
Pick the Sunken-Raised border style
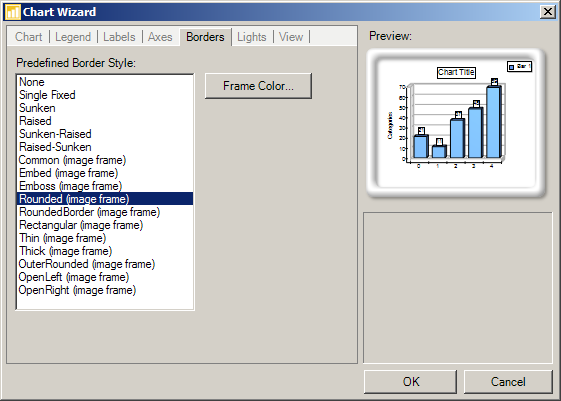click(x=105, y=134)
